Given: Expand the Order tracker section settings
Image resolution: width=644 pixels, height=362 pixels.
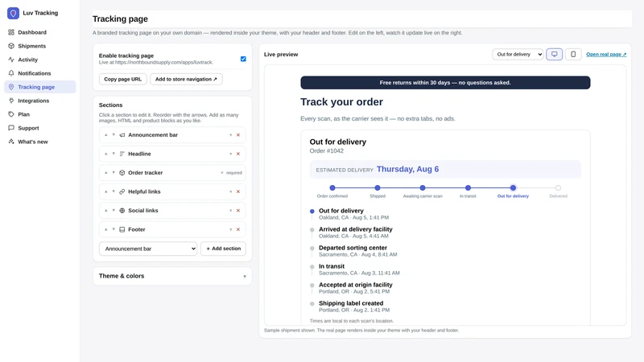Looking at the screenshot, I should pos(222,173).
